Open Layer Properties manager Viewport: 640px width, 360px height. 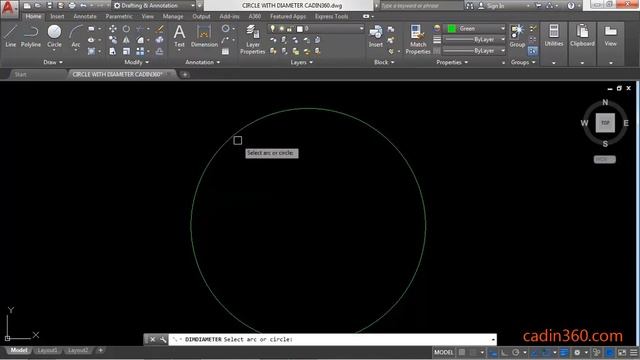(x=253, y=40)
